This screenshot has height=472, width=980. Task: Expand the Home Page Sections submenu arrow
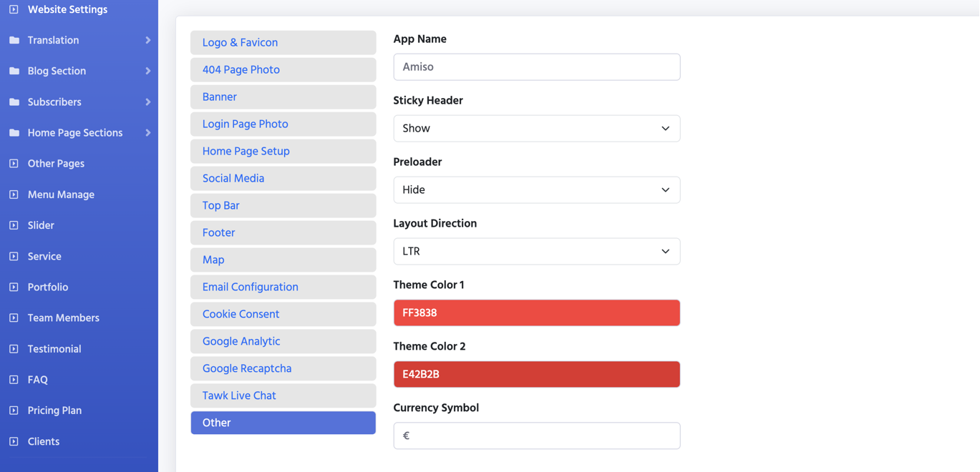click(x=147, y=133)
